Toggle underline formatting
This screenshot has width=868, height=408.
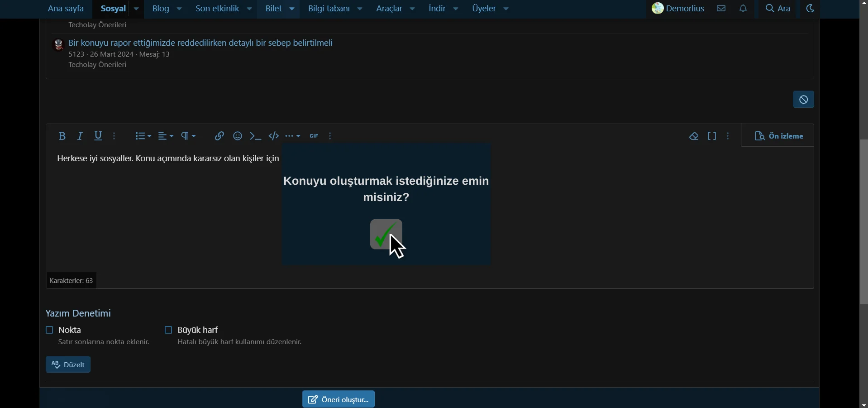pyautogui.click(x=98, y=136)
